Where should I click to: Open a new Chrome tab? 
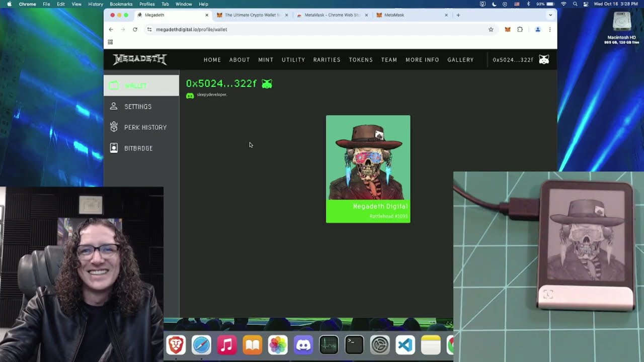(458, 15)
